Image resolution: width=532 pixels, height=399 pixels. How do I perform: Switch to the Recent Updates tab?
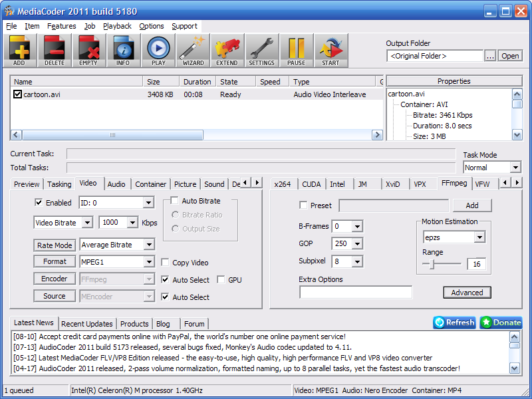coord(87,324)
